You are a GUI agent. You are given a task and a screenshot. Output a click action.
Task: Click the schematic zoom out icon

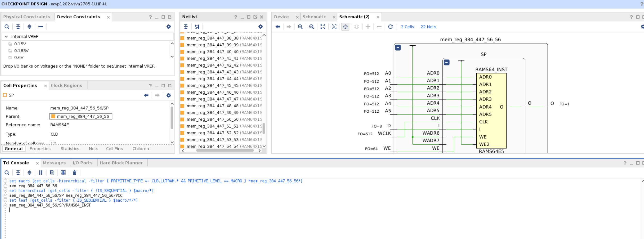click(312, 27)
